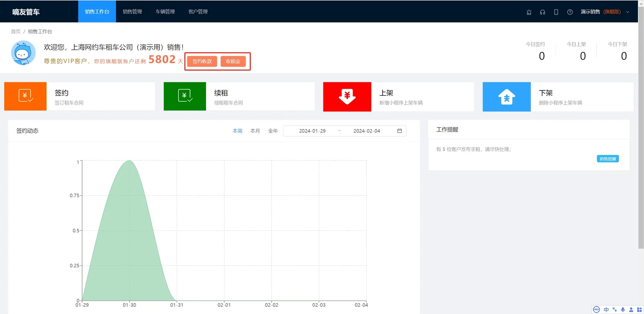Viewport: 644px width, 314px height.
Task: Click the 销售提醒 tag button
Action: click(x=608, y=159)
